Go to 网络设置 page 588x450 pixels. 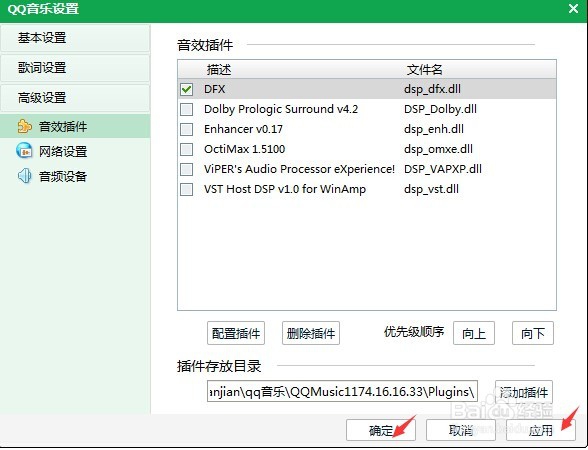75,151
